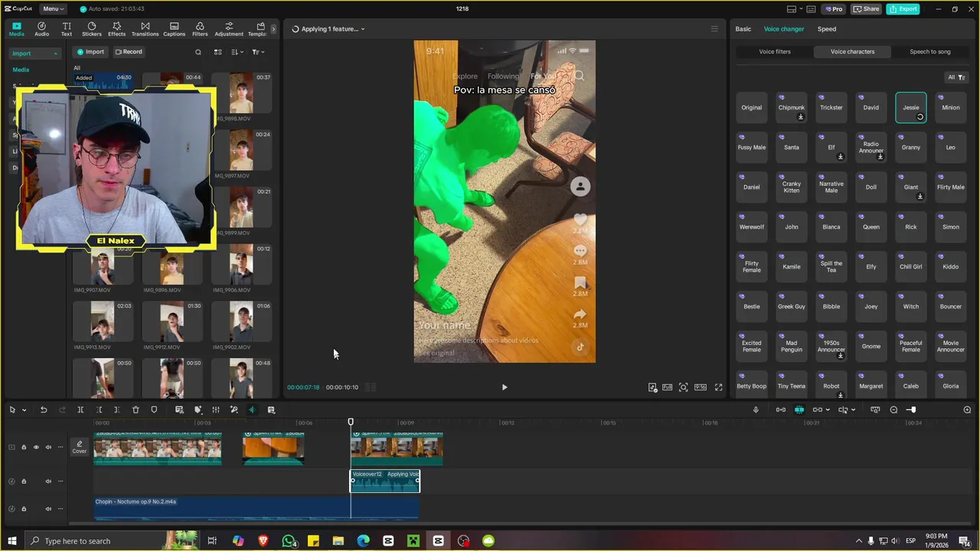Open the Audio panel tab
The width and height of the screenshot is (980, 551).
[x=41, y=29]
